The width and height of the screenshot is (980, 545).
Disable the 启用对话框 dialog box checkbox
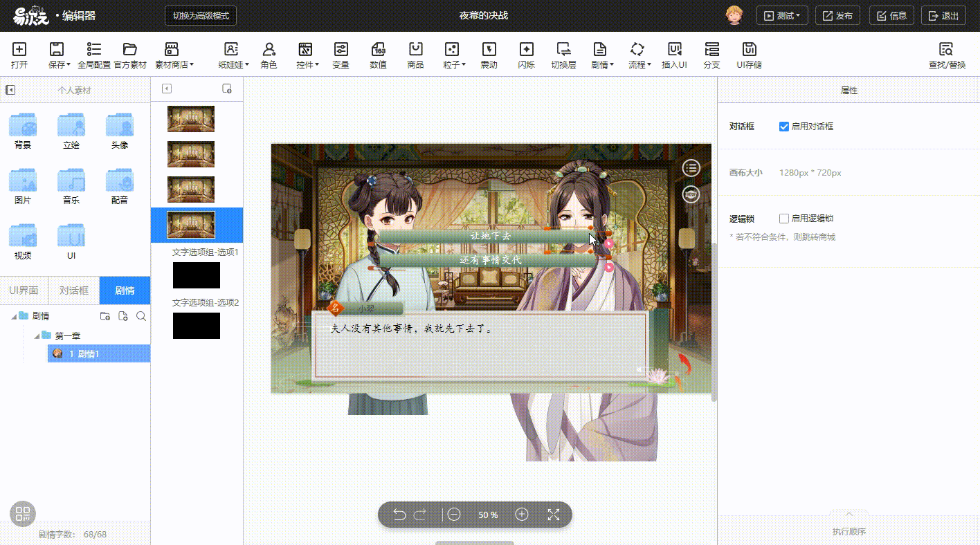coord(784,125)
